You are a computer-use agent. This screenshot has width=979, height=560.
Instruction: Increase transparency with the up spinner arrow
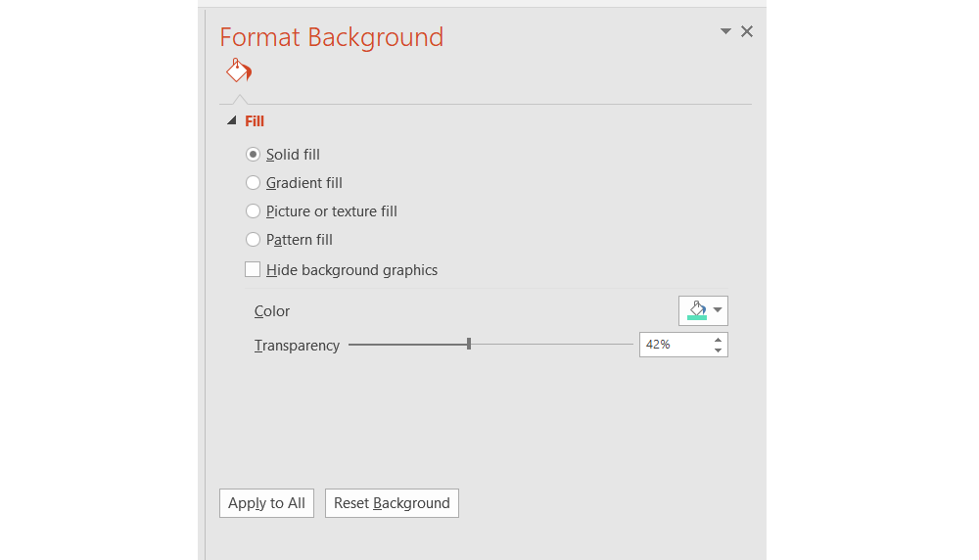[719, 340]
